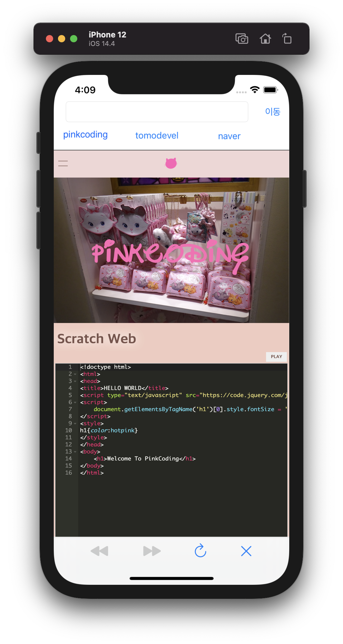Stop loading with the X button

tap(246, 551)
